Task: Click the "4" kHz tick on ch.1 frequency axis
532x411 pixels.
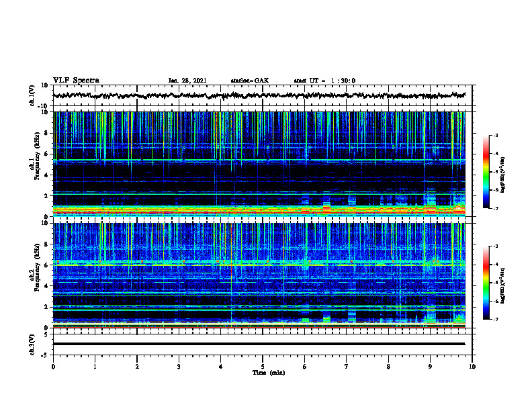Action: (x=46, y=175)
